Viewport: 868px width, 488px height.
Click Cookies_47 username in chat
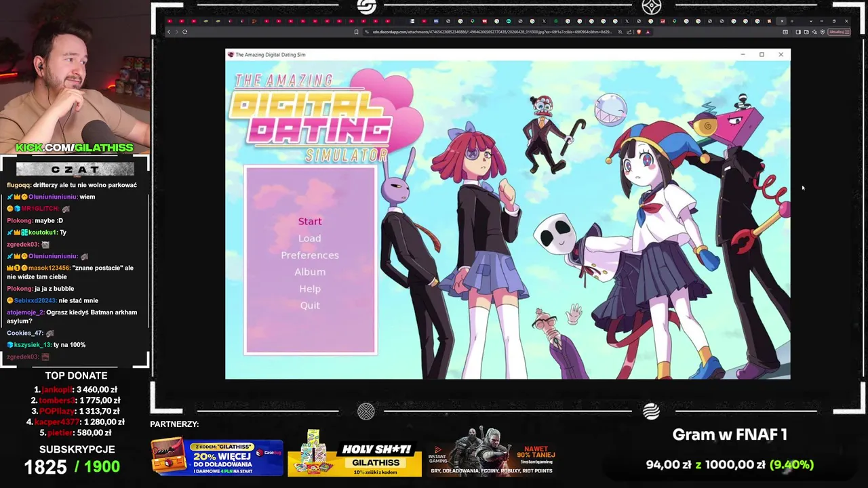coord(25,333)
